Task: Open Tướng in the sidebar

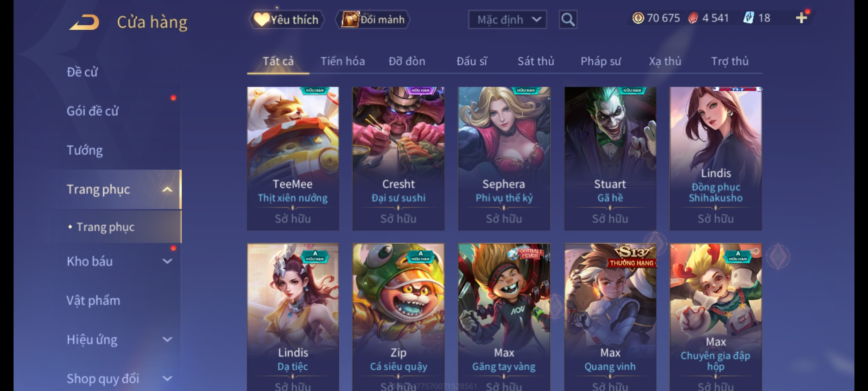Action: click(x=85, y=150)
